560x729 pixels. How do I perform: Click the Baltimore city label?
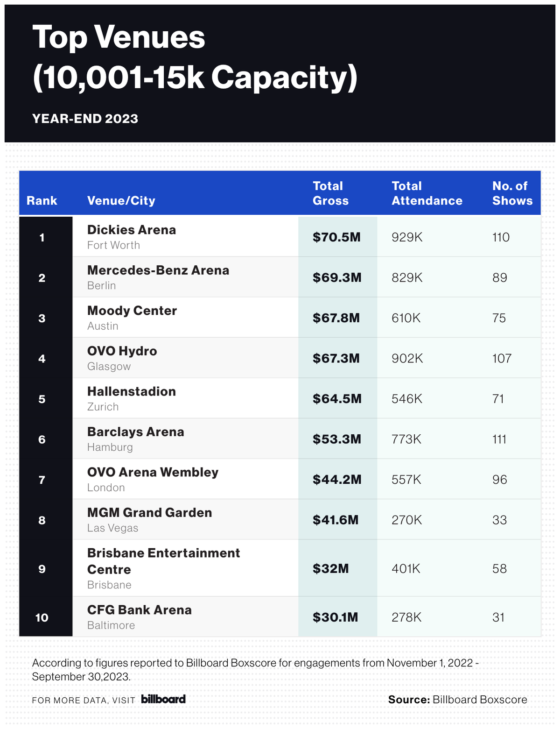click(x=111, y=625)
